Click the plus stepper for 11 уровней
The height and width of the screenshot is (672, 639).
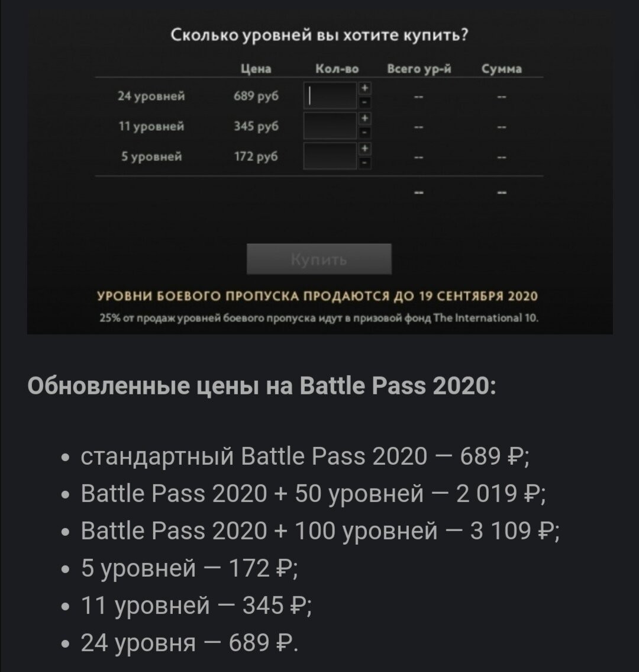(364, 118)
